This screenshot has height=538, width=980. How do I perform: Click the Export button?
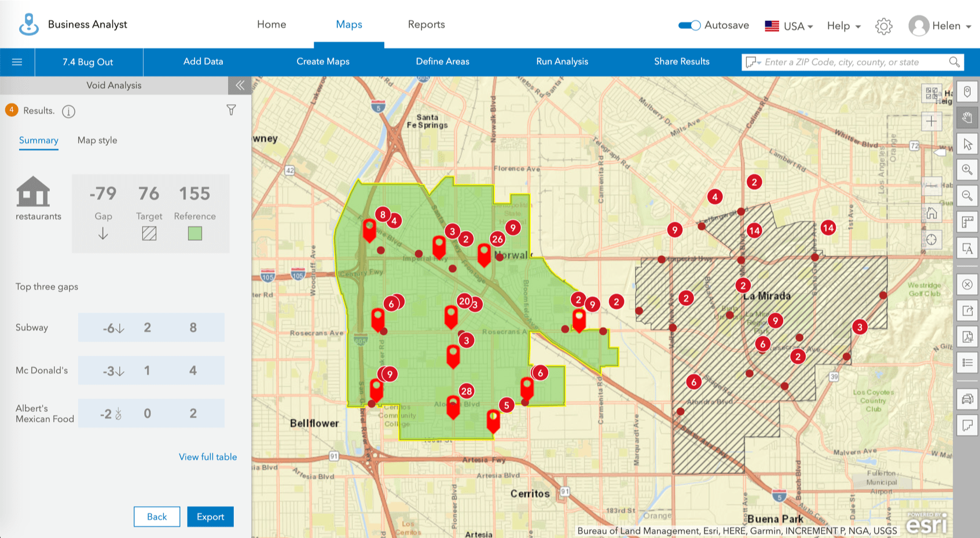tap(210, 517)
